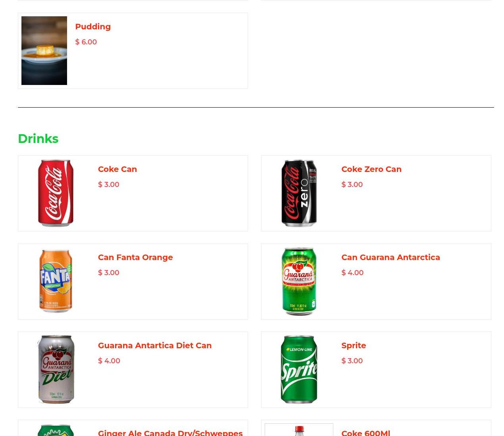Open the Coke 600Ml item title
The width and height of the screenshot is (504, 436).
365,432
